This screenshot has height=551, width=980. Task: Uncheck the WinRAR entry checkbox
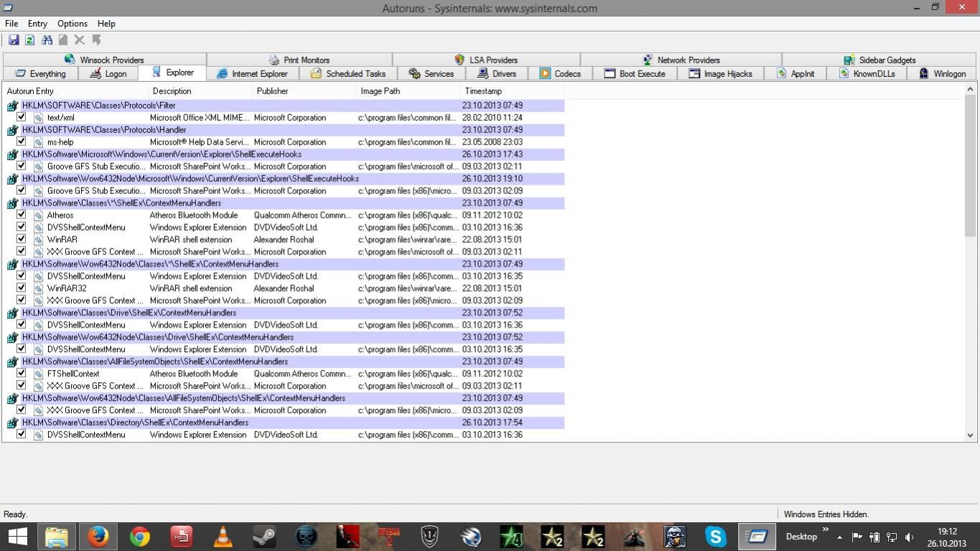(21, 239)
